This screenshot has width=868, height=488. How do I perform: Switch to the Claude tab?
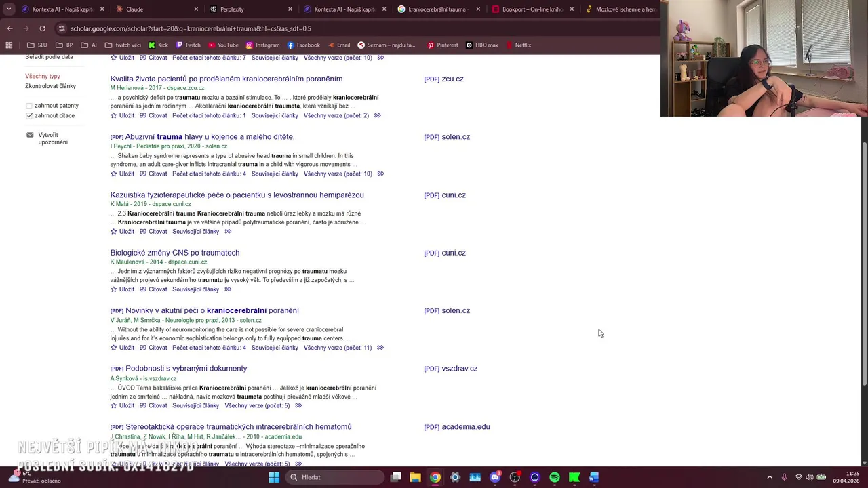point(156,9)
